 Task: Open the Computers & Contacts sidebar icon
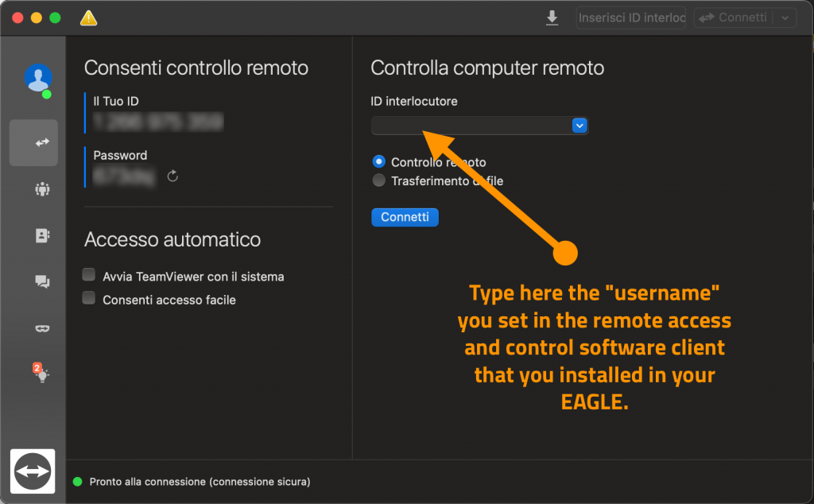point(41,235)
